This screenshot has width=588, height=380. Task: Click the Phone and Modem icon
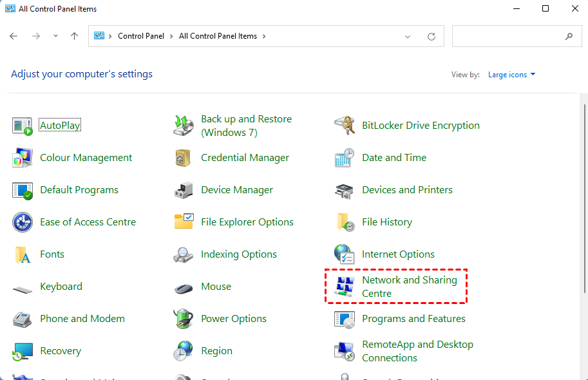click(22, 319)
